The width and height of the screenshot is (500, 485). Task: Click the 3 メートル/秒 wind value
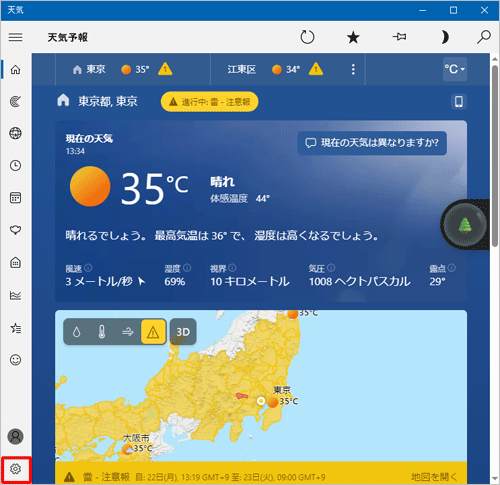coord(99,282)
